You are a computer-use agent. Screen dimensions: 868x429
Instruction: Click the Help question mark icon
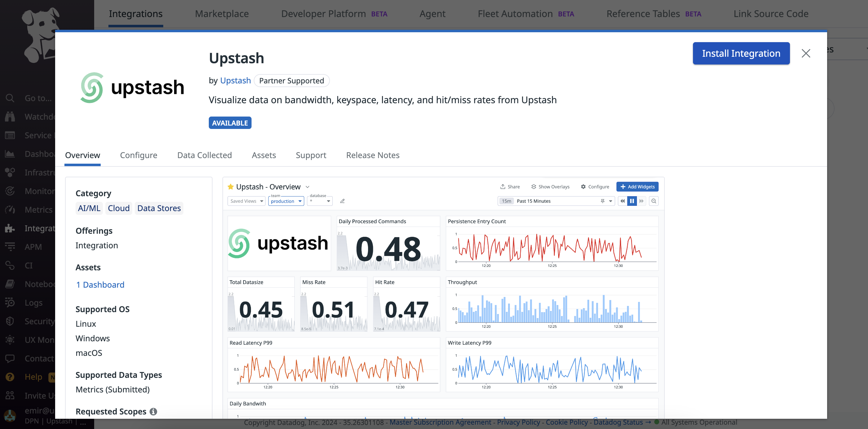(10, 377)
